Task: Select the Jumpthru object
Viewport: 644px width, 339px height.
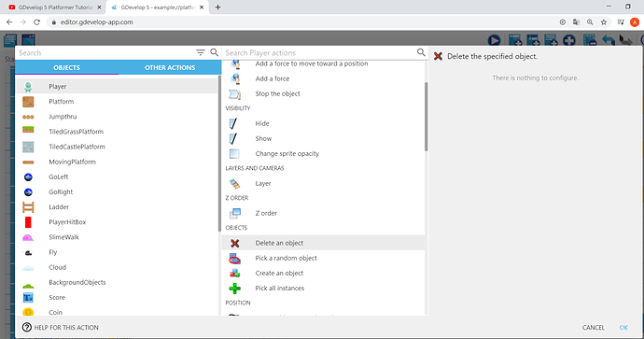Action: point(117,117)
